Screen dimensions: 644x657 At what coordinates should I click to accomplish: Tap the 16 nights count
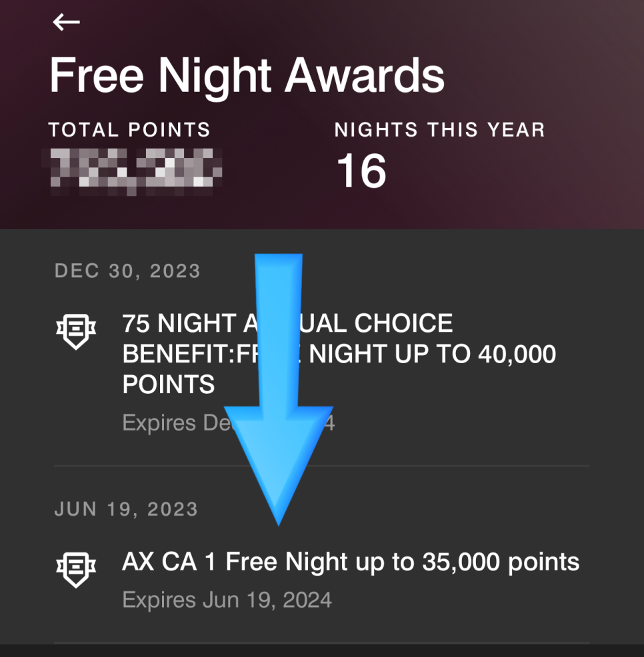(x=361, y=171)
